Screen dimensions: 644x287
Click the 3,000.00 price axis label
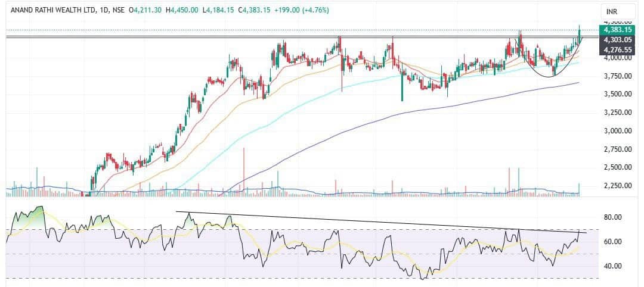click(x=617, y=131)
